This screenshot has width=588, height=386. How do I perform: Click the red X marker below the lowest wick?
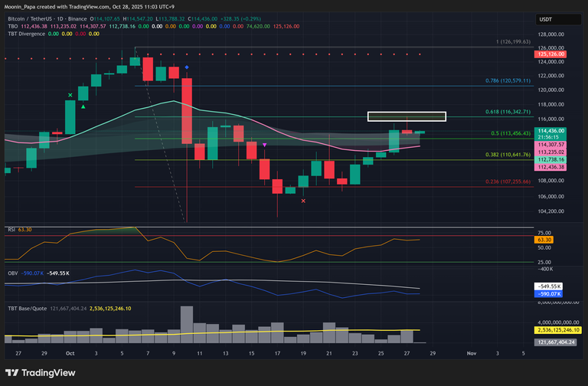304,201
